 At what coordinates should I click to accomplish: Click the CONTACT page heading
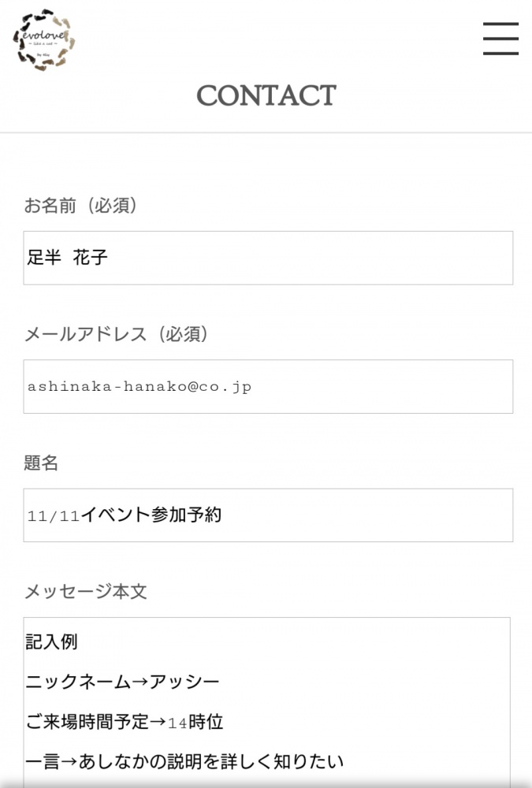(266, 95)
